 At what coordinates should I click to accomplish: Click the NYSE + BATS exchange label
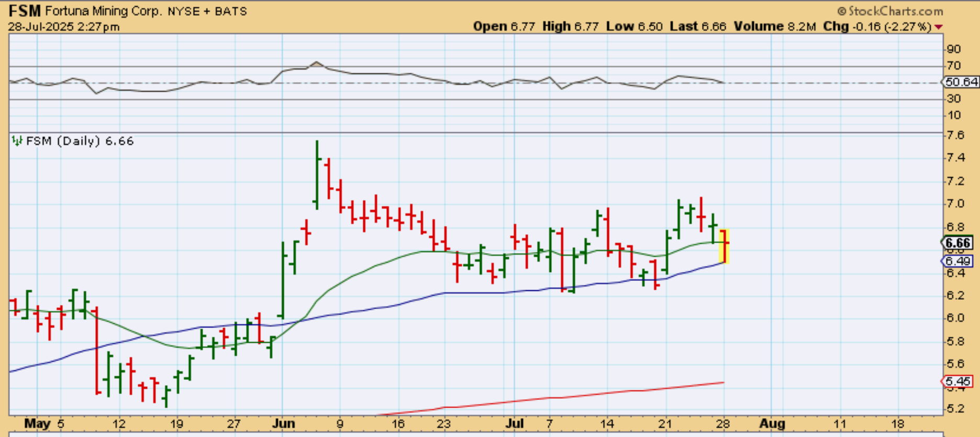[207, 12]
